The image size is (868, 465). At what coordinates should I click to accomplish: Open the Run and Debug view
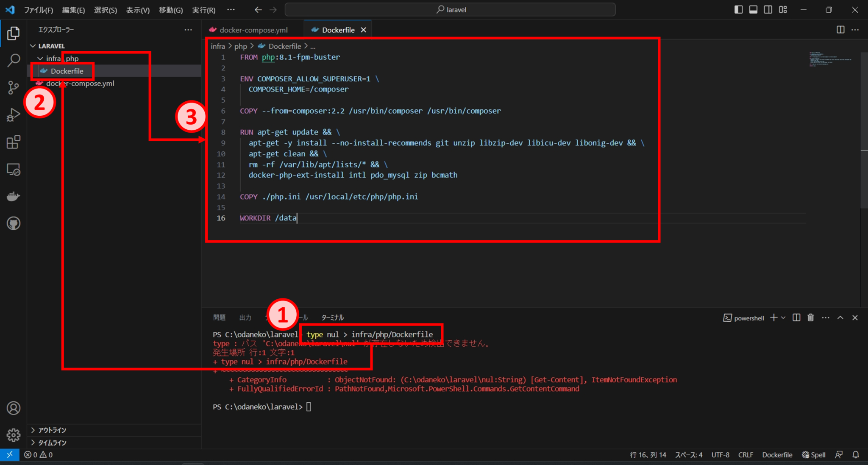tap(14, 114)
